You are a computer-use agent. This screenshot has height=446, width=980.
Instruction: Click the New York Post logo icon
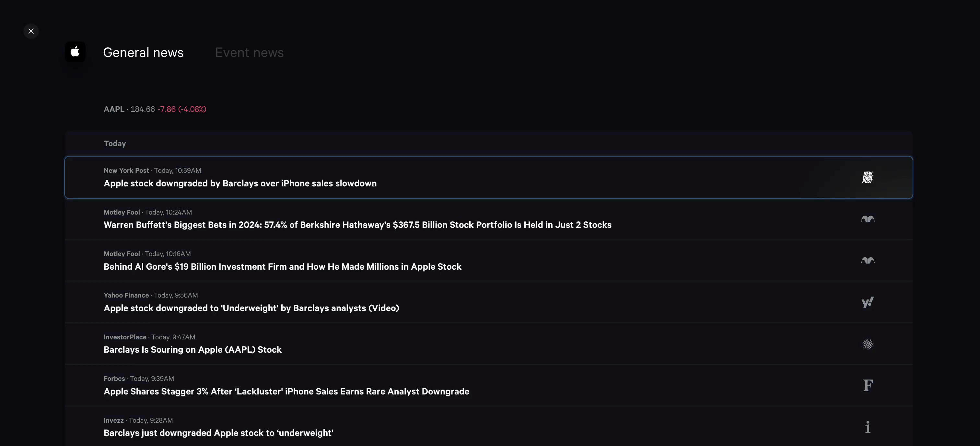(x=868, y=177)
